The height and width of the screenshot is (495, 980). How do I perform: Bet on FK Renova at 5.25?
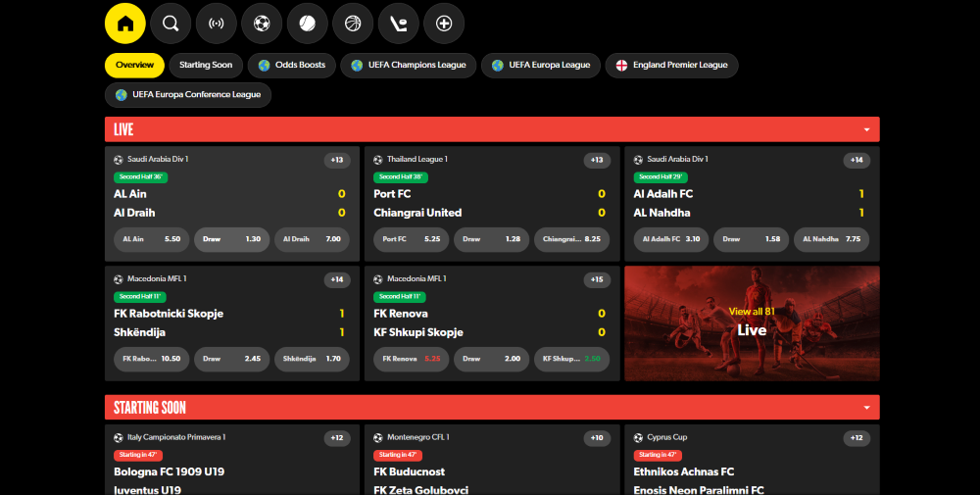412,360
